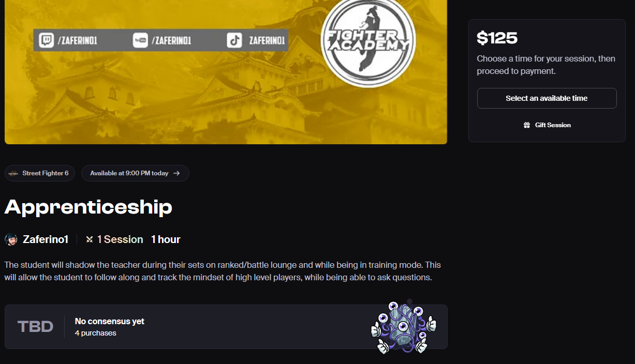Screen dimensions: 635x364
Task: Click the gift box icon
Action: 527,125
